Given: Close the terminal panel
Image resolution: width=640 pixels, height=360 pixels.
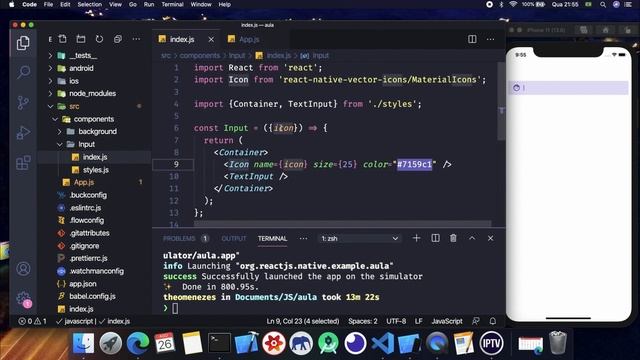Looking at the screenshot, I should click(491, 238).
